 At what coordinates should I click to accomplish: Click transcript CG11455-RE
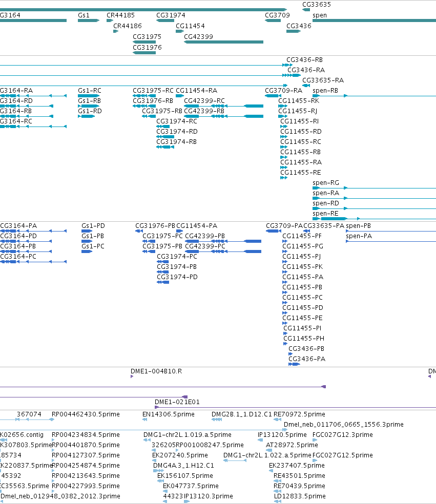[x=301, y=173]
